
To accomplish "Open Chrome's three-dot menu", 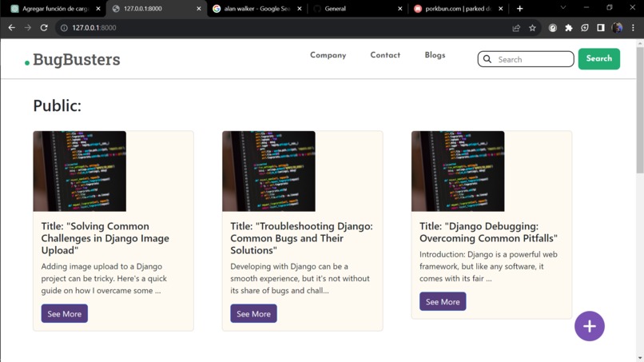I will point(633,27).
